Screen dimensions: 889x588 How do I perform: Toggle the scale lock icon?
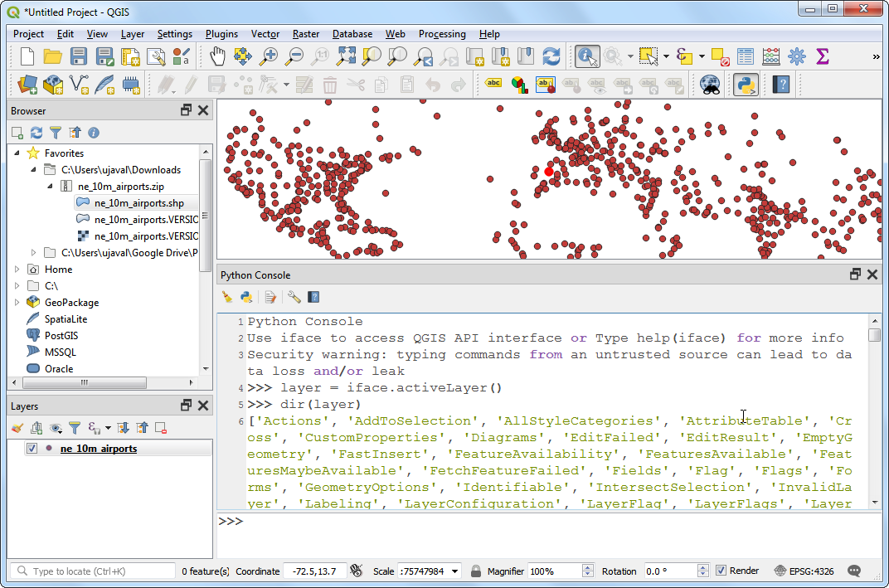point(476,571)
